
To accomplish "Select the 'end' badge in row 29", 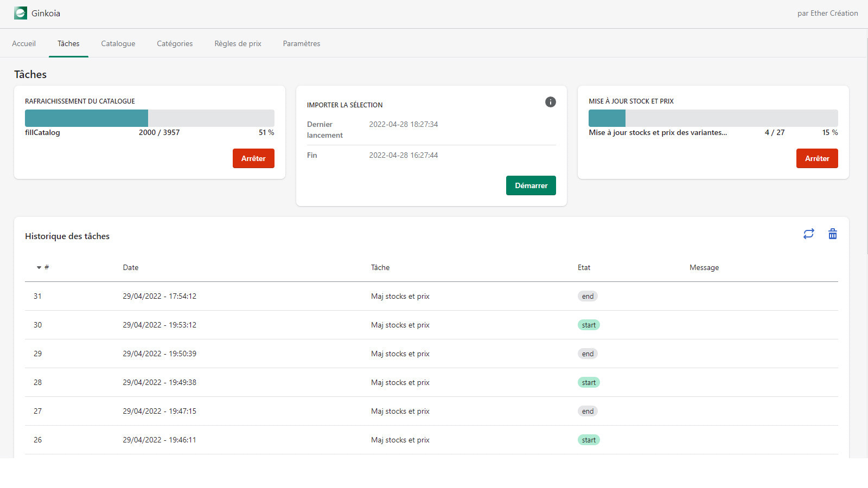I will click(588, 354).
